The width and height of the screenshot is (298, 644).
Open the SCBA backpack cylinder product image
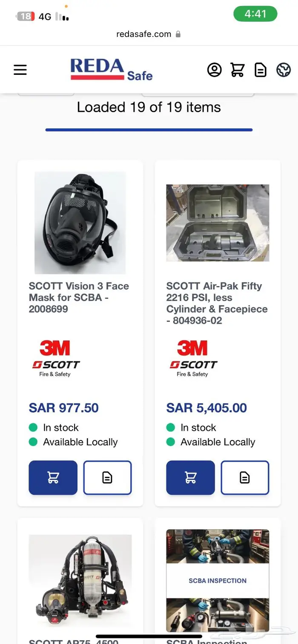click(x=80, y=582)
